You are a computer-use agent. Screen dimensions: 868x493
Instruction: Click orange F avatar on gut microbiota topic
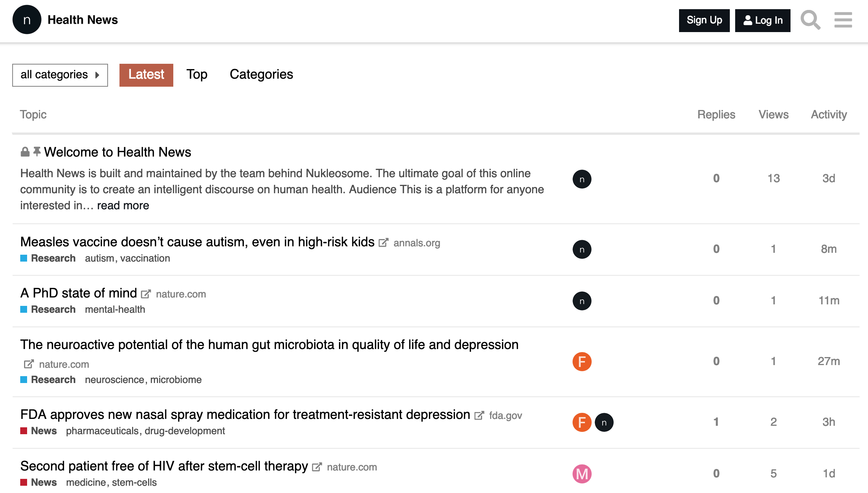click(x=582, y=361)
